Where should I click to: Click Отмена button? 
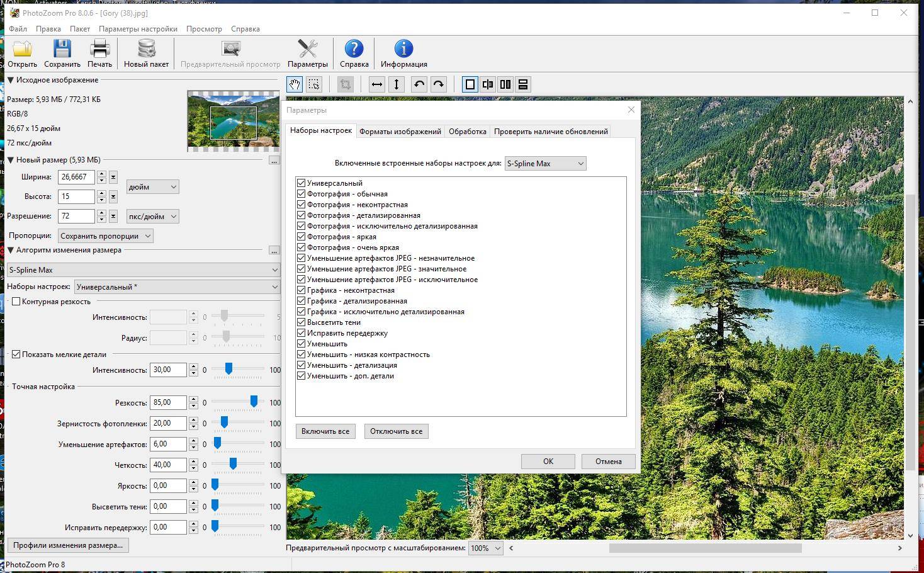pos(609,462)
